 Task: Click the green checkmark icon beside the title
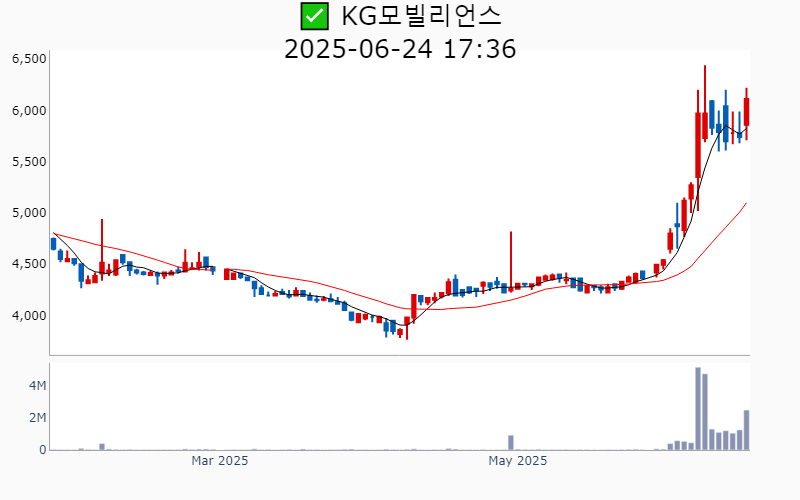314,16
